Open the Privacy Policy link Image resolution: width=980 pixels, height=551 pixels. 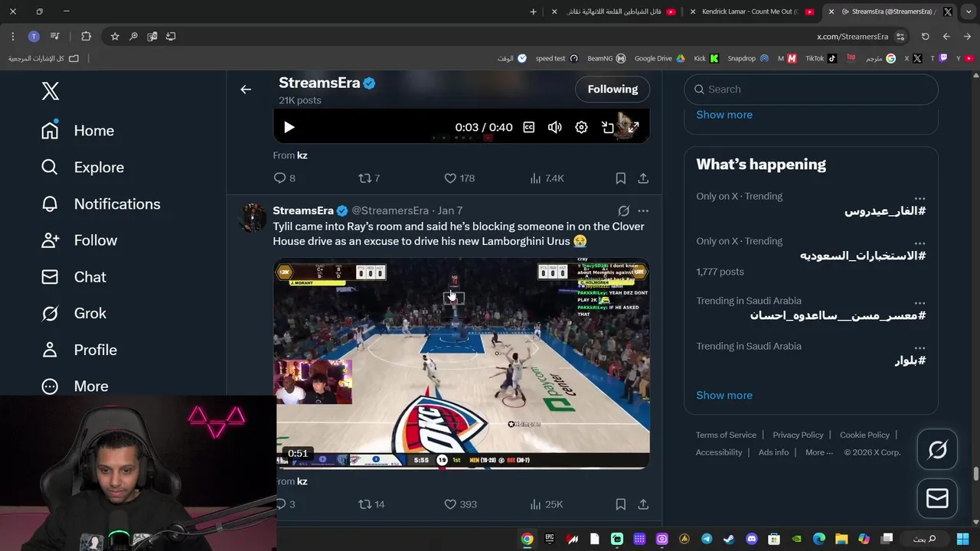tap(798, 435)
